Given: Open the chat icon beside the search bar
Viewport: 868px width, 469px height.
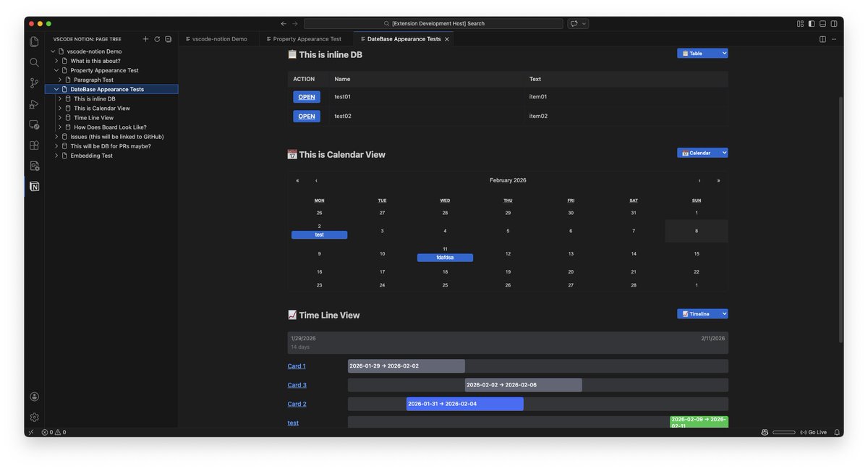Looking at the screenshot, I should 574,23.
